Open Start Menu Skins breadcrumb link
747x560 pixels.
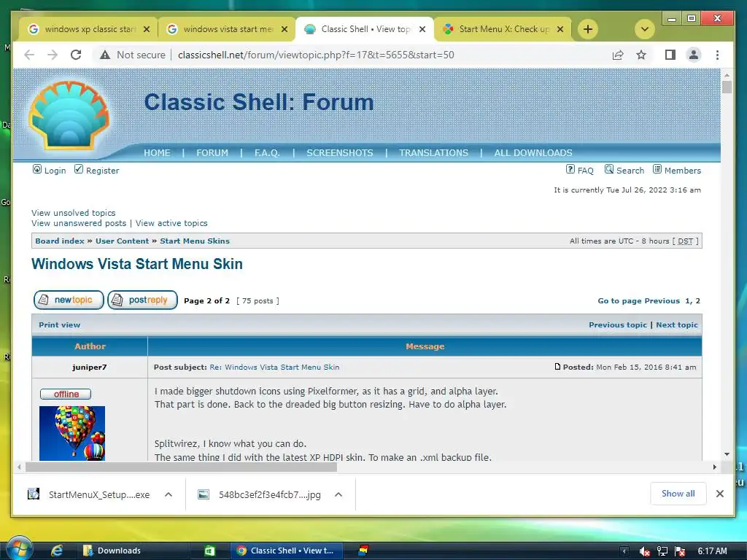tap(194, 241)
